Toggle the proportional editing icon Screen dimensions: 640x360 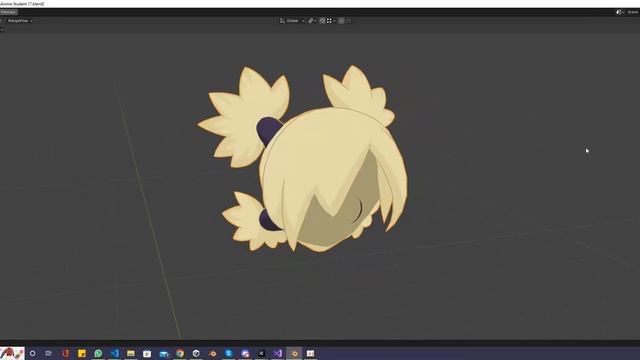pos(341,20)
